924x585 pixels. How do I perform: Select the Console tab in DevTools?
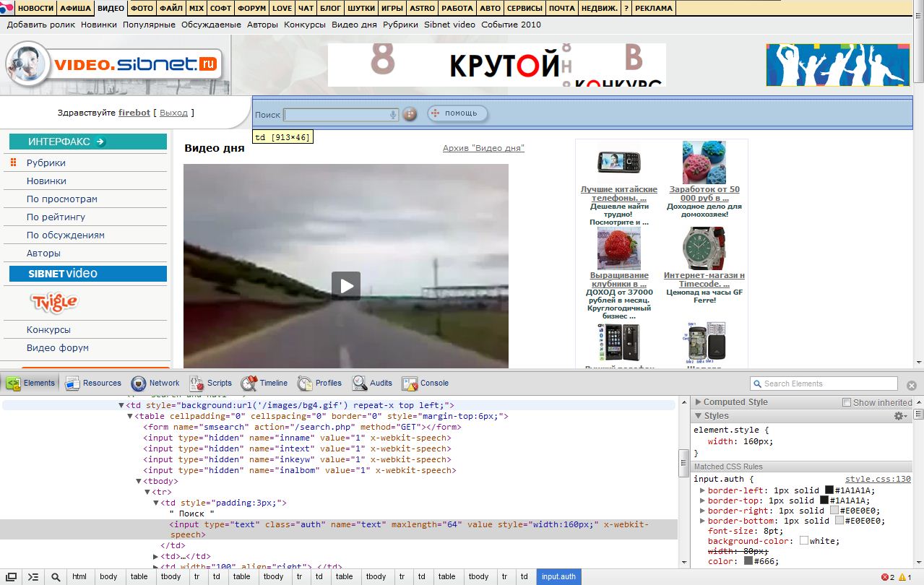(x=426, y=383)
